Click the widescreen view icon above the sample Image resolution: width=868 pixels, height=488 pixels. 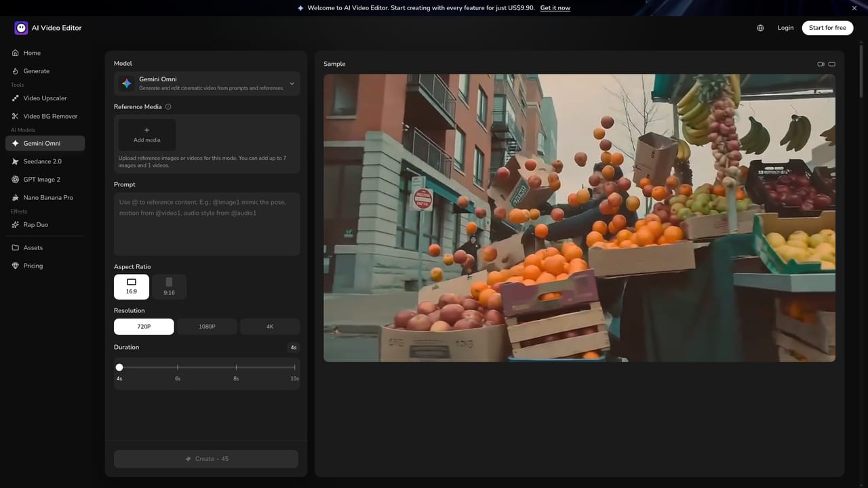[x=832, y=64]
